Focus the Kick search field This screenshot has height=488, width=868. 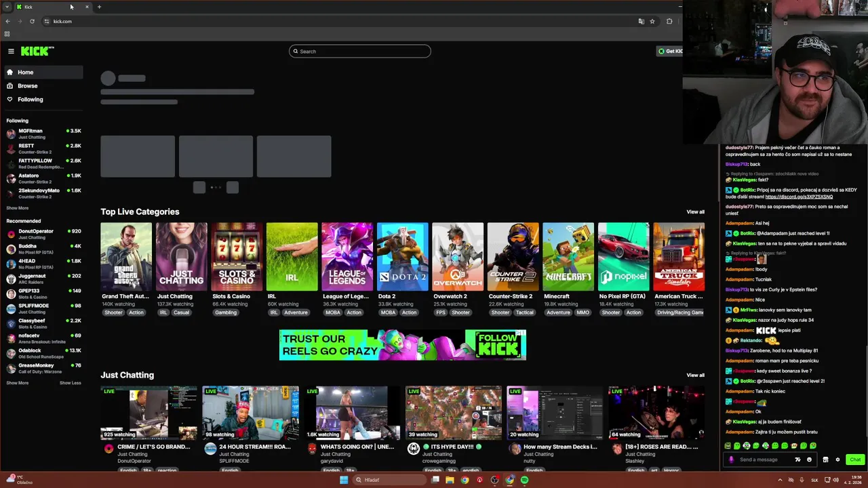click(360, 51)
